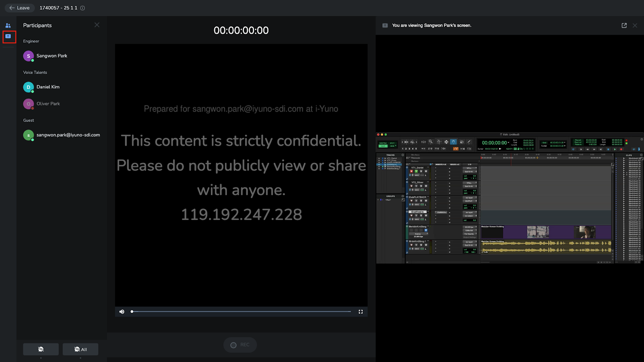Open the Spot/Grid mode dropdown arrow
Image resolution: width=644 pixels, height=362 pixels.
(396, 146)
